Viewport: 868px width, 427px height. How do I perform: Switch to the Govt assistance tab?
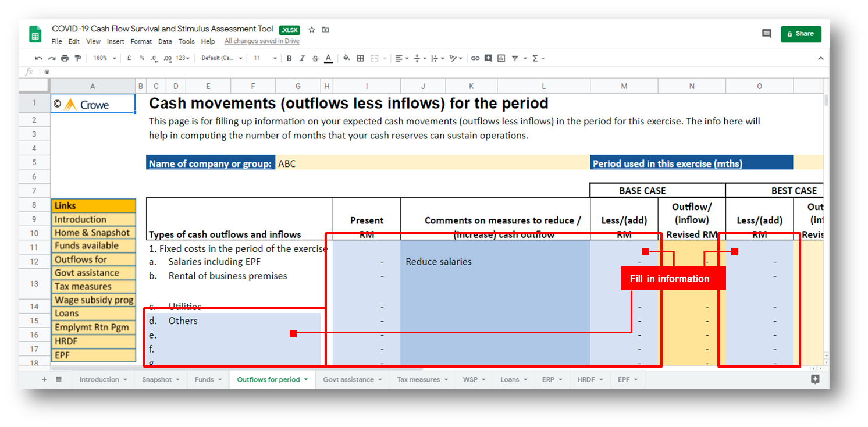click(x=353, y=380)
